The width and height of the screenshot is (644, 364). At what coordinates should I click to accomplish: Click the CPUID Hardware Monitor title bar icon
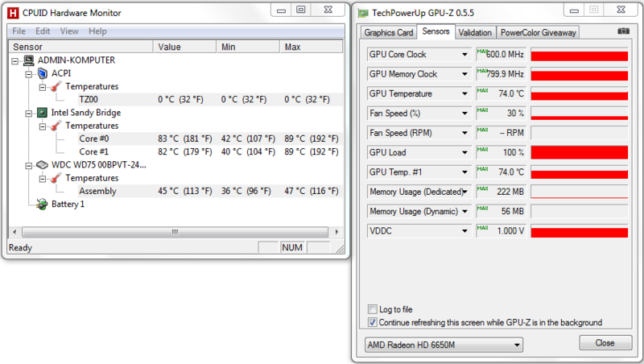tap(13, 13)
